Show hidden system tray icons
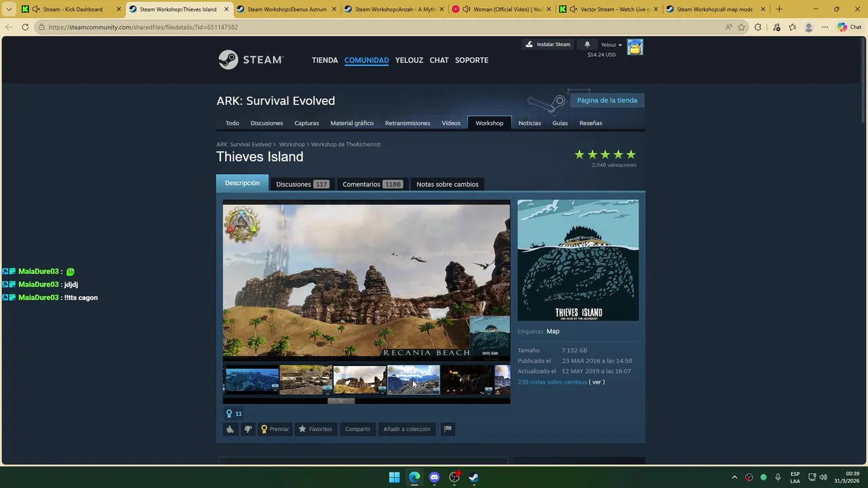Viewport: 868px width, 488px height. pyautogui.click(x=734, y=477)
